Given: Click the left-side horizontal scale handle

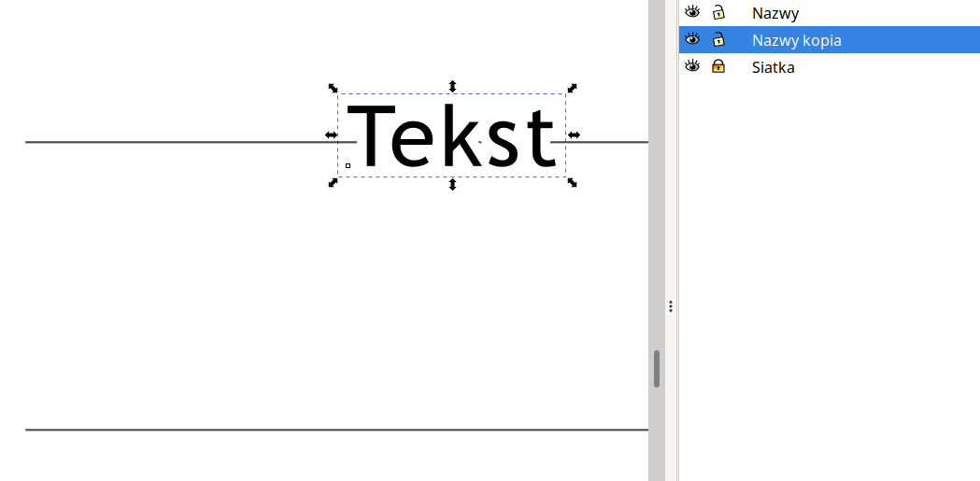Looking at the screenshot, I should pos(331,135).
